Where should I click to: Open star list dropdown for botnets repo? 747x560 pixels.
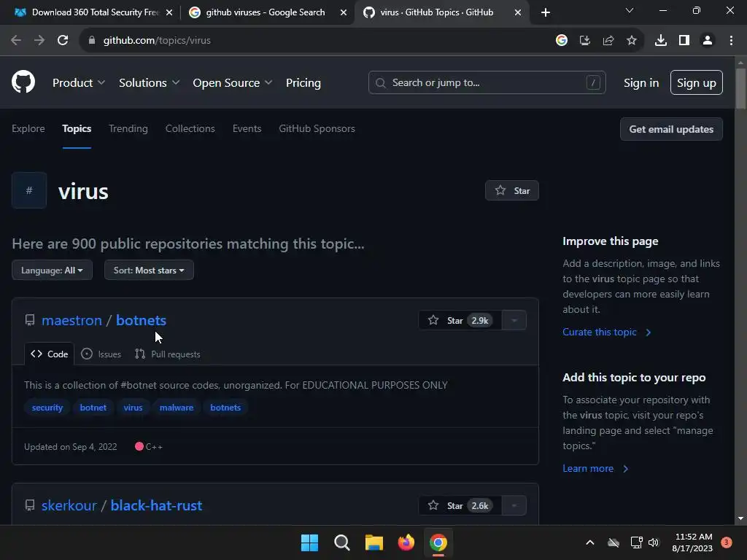(514, 321)
